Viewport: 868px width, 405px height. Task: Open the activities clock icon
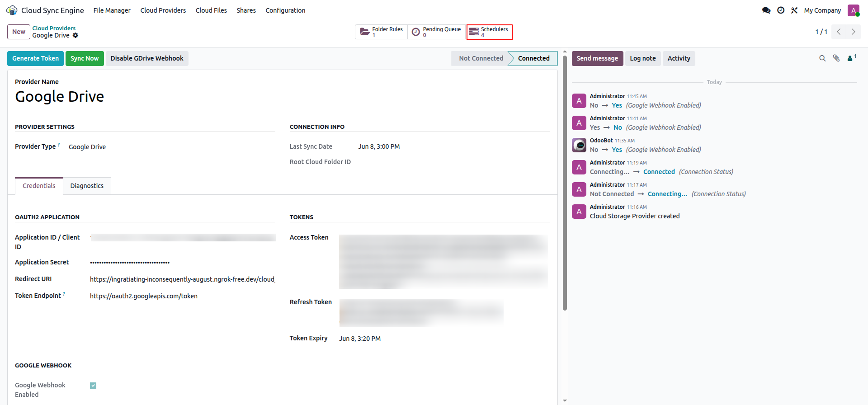(x=781, y=10)
